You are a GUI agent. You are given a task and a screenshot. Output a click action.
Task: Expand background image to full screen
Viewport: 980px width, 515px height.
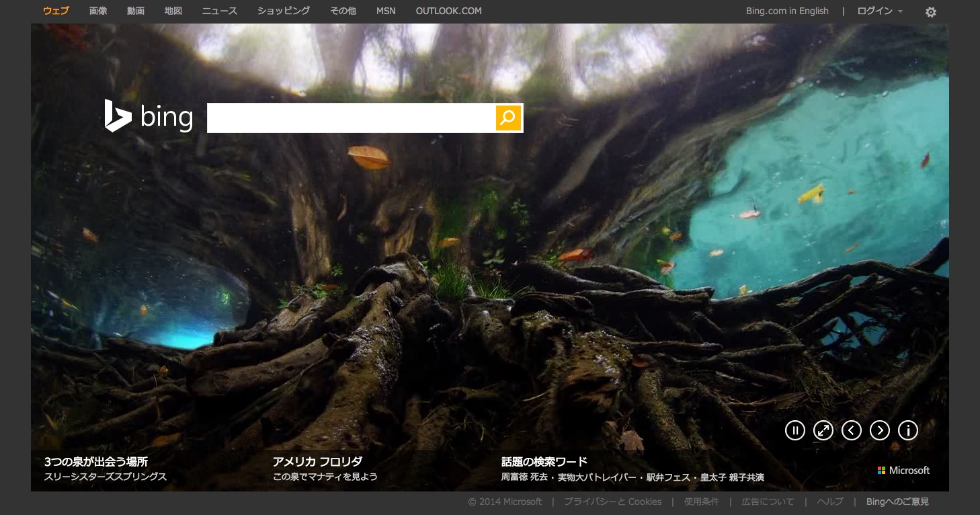(x=823, y=430)
